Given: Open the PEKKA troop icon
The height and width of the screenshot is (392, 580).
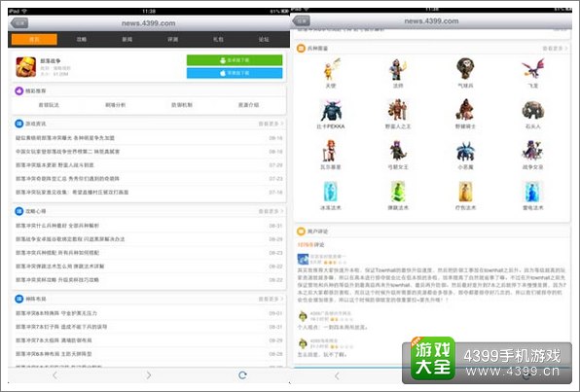Looking at the screenshot, I should point(331,111).
